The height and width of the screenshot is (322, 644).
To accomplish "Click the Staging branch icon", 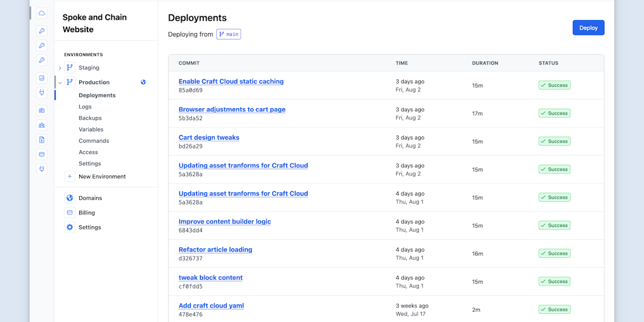I will (70, 67).
